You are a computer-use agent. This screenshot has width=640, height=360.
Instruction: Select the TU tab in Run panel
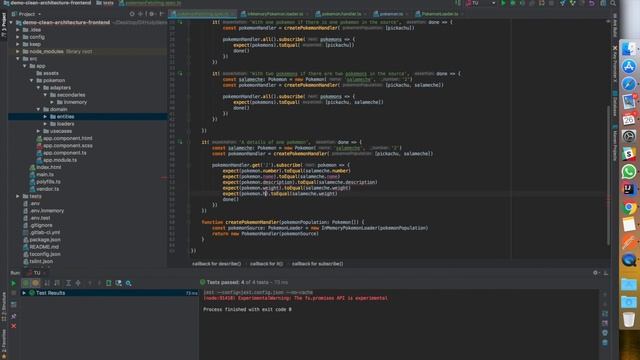coord(37,273)
